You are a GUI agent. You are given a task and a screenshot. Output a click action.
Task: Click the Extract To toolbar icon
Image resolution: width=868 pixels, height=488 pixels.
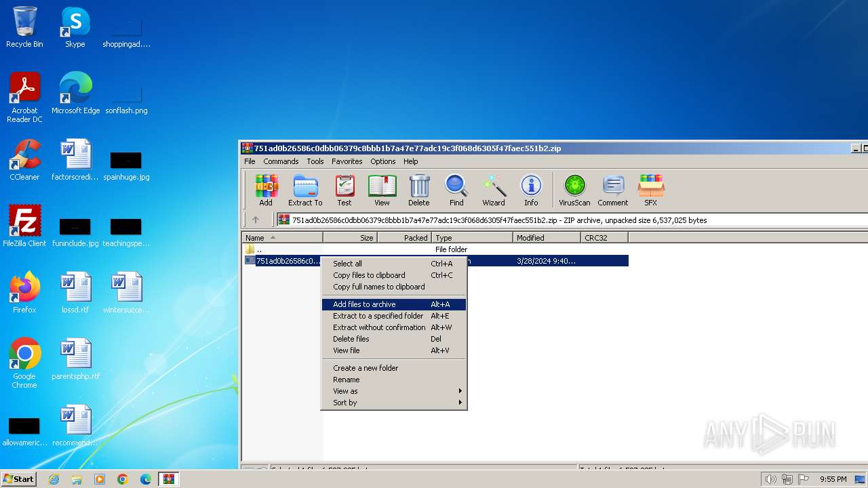[x=305, y=190]
